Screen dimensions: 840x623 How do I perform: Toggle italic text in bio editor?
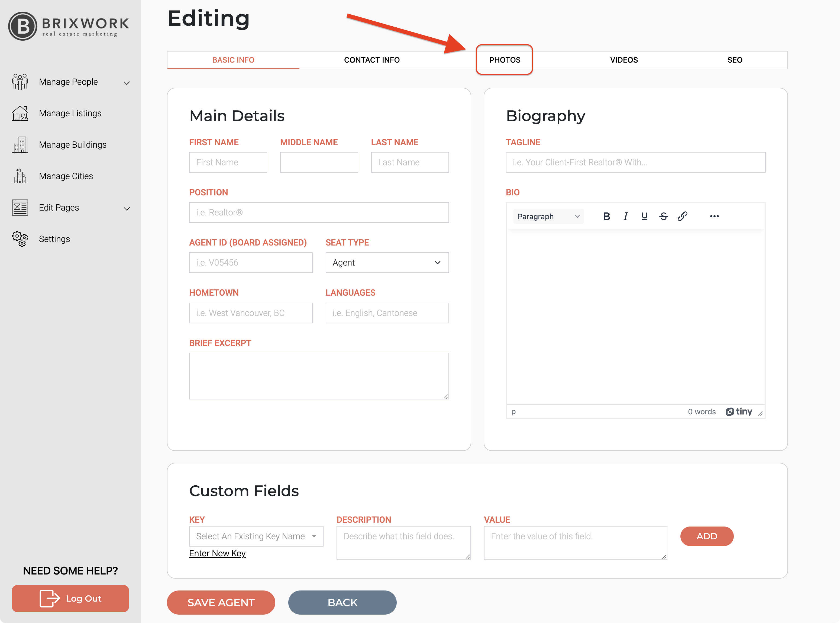pos(625,216)
